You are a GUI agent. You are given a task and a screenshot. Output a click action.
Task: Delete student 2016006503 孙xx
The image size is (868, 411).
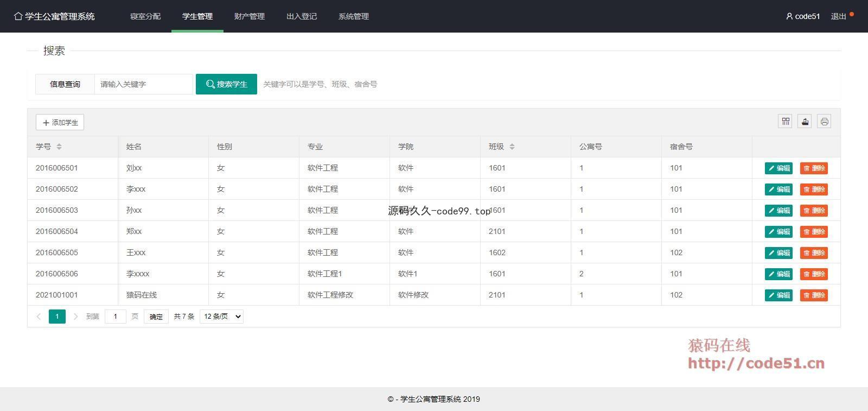click(814, 211)
